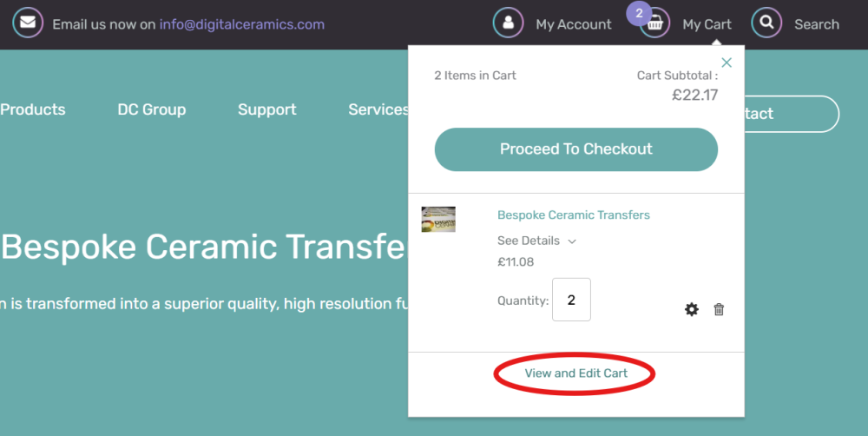Click the chevron next to See Details

tap(572, 241)
